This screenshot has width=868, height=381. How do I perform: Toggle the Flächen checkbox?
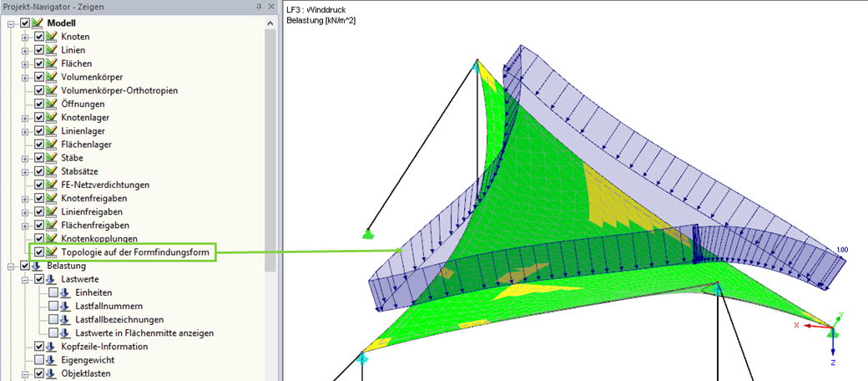coord(38,63)
